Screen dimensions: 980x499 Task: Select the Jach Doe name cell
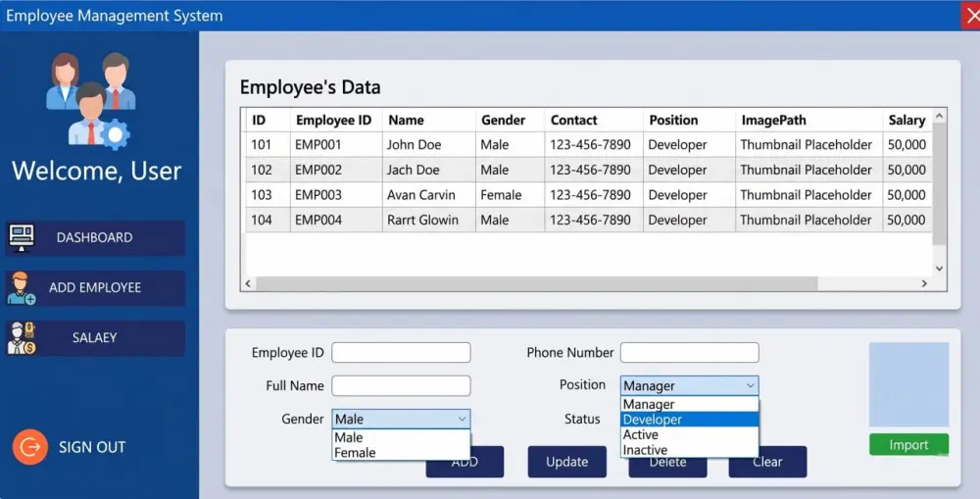pyautogui.click(x=429, y=170)
